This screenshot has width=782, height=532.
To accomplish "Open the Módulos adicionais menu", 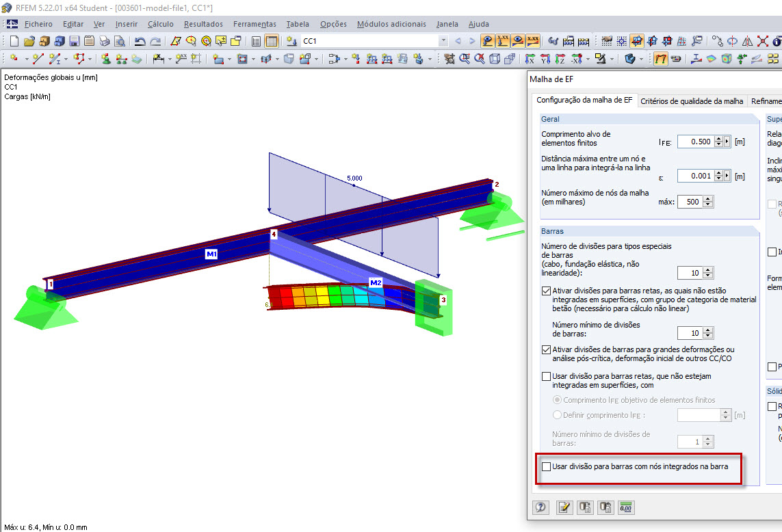I will [x=391, y=24].
